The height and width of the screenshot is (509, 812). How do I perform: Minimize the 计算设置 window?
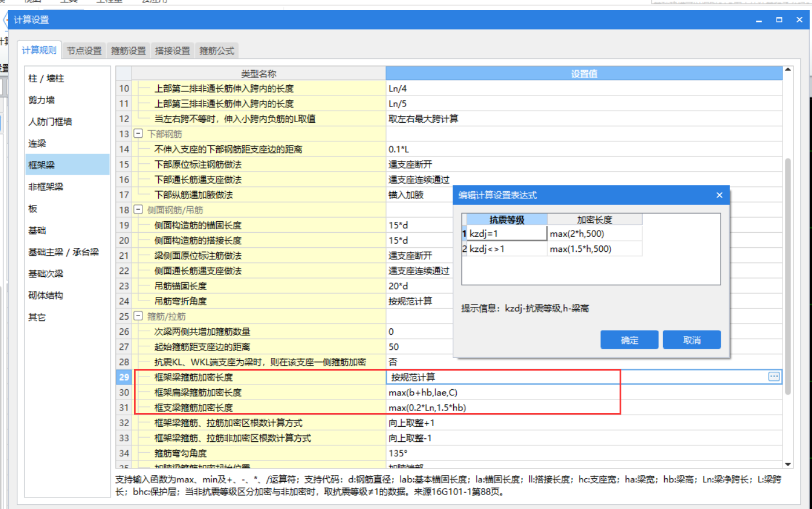[759, 20]
